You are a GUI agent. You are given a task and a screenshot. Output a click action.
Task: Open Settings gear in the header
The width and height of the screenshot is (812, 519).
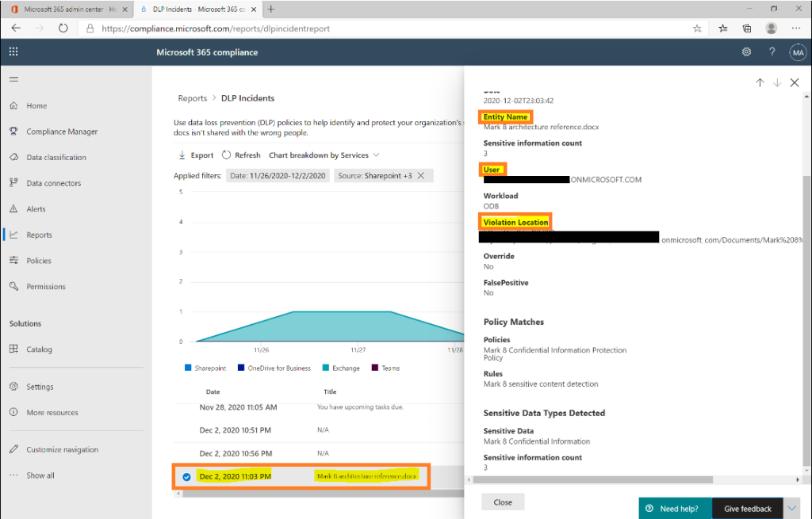pyautogui.click(x=746, y=52)
